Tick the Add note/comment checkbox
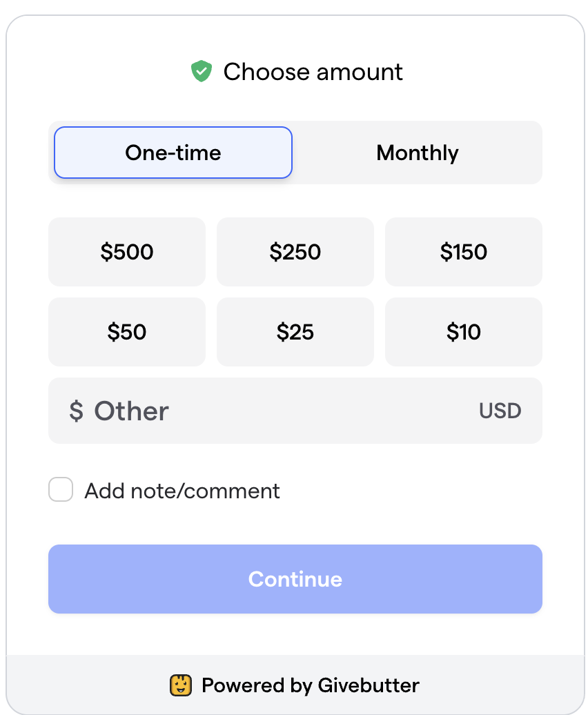 (61, 491)
